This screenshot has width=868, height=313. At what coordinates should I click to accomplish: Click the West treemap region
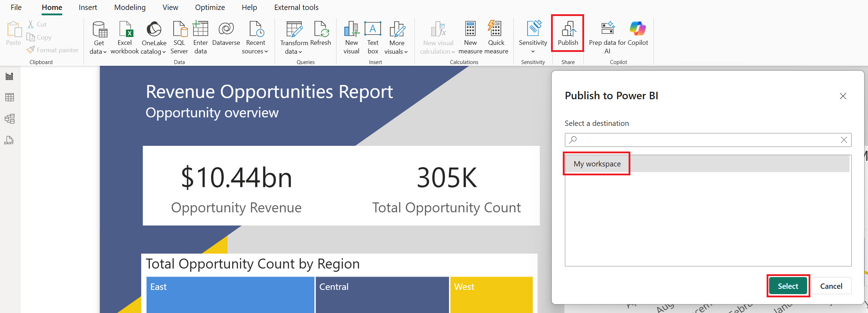point(492,295)
